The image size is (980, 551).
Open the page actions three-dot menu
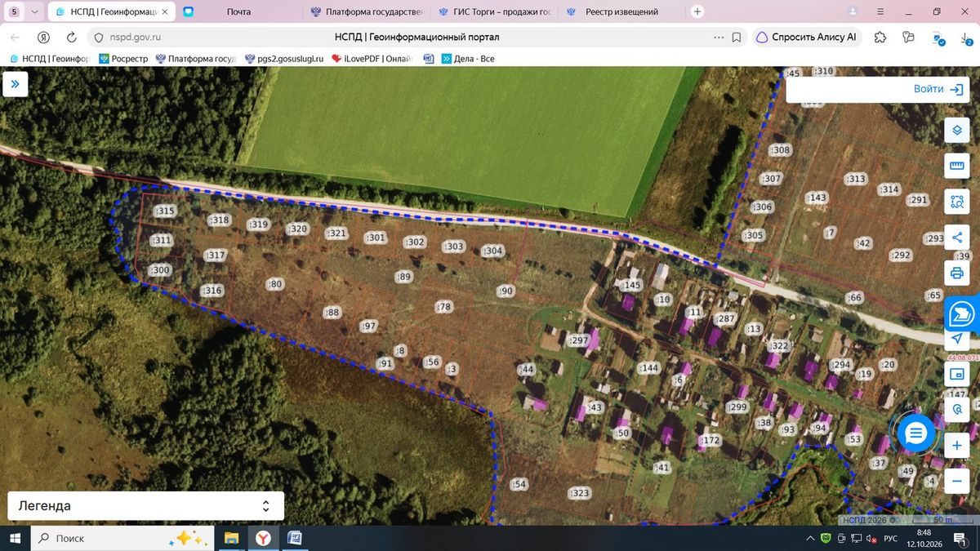(x=719, y=37)
